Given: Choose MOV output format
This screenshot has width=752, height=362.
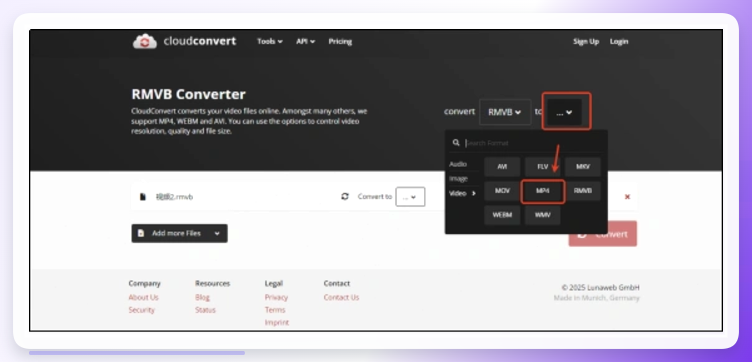Looking at the screenshot, I should point(502,191).
